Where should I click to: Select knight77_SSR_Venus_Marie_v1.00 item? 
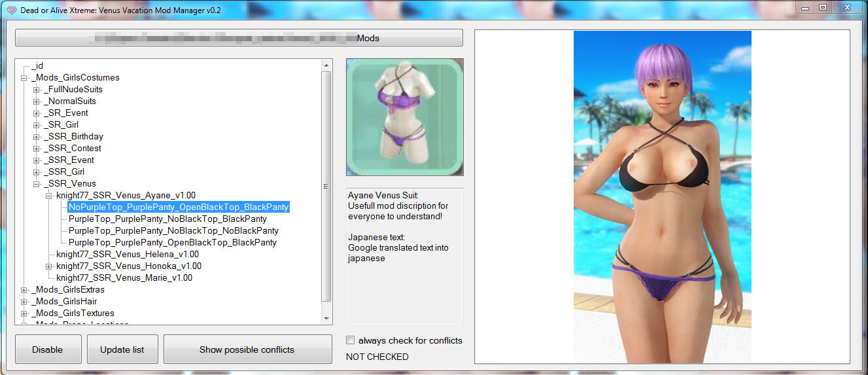[x=124, y=277]
